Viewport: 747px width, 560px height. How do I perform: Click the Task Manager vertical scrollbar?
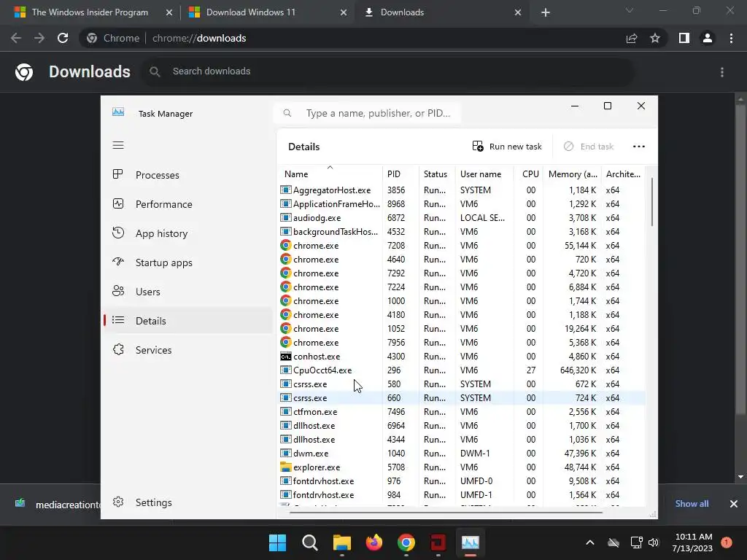[x=651, y=203]
